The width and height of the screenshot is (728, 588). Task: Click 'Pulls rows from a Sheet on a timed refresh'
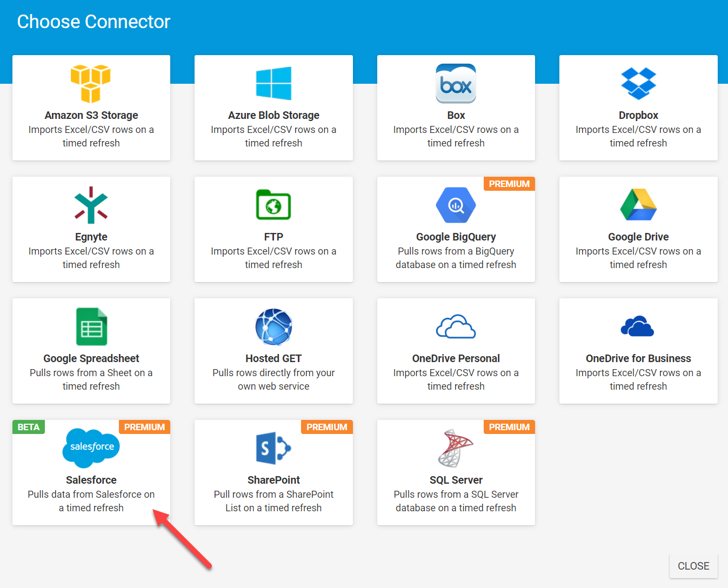[91, 379]
